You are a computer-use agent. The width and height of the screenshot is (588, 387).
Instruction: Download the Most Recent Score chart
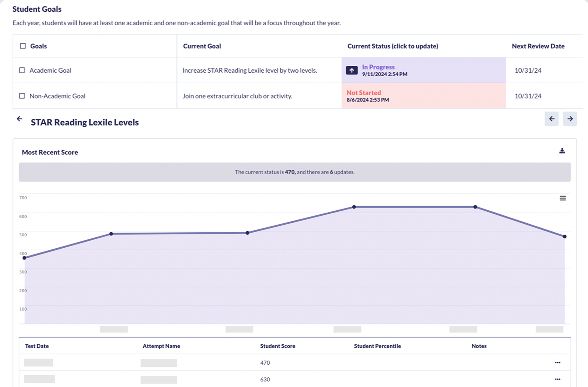pos(562,151)
